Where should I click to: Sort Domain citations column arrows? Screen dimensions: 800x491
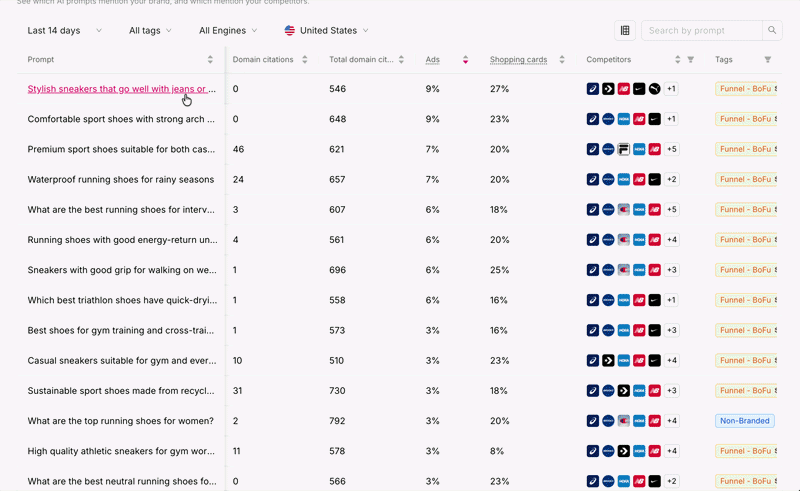coord(305,60)
